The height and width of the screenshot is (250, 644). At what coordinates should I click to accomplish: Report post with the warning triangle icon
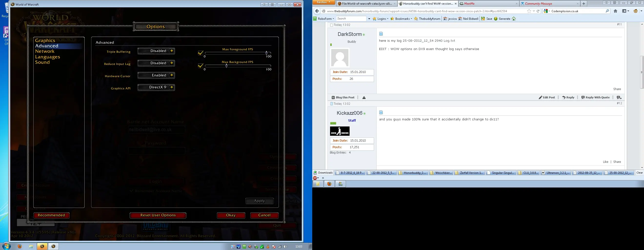pos(364,98)
